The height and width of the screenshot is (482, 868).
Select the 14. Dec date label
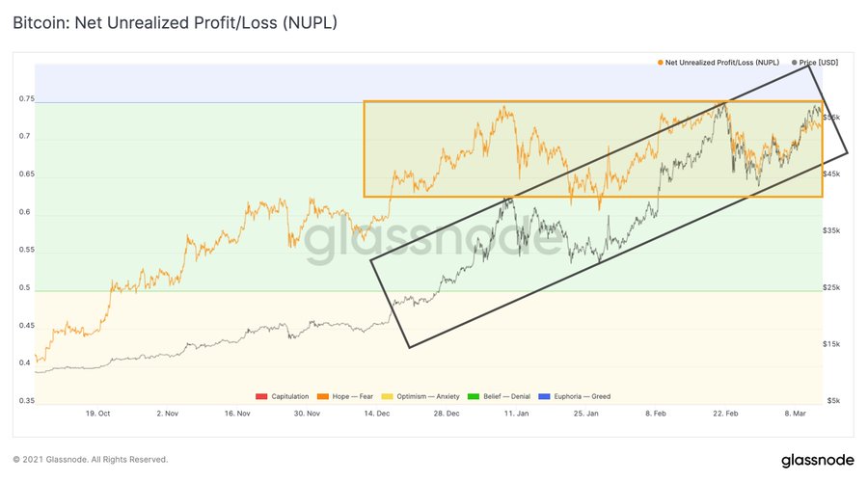tap(376, 414)
